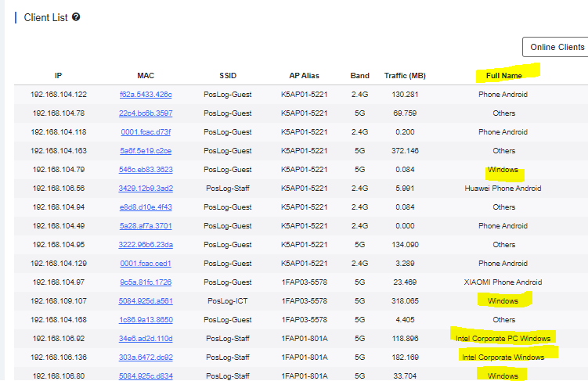
Task: Click the Client List help question-mark icon
Action: tap(76, 17)
